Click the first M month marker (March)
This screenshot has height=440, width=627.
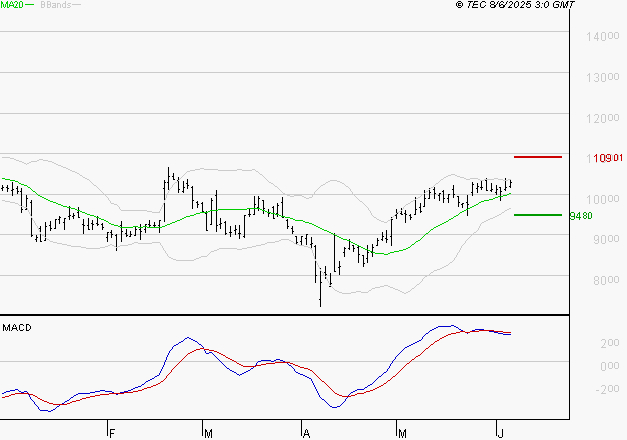[208, 434]
